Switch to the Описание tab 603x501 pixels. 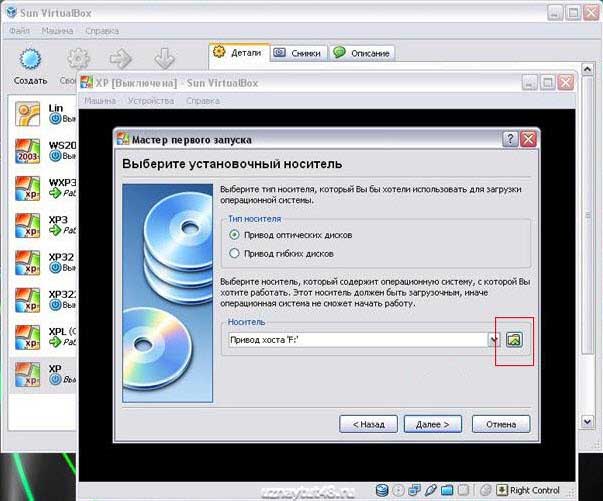(x=362, y=53)
